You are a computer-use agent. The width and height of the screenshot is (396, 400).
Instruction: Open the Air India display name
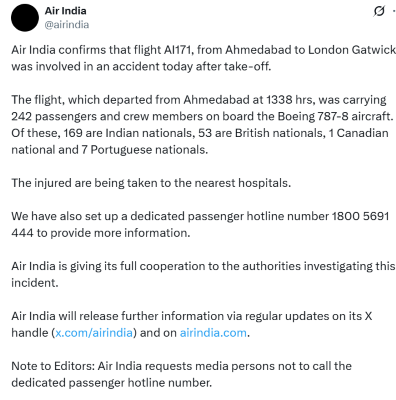coord(66,11)
